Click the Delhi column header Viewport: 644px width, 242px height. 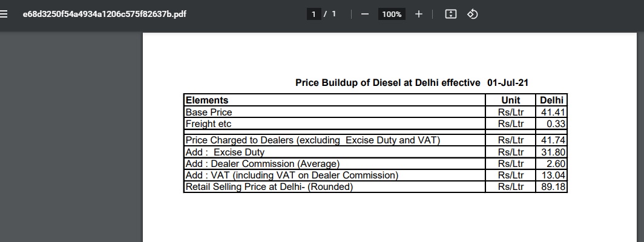(551, 100)
